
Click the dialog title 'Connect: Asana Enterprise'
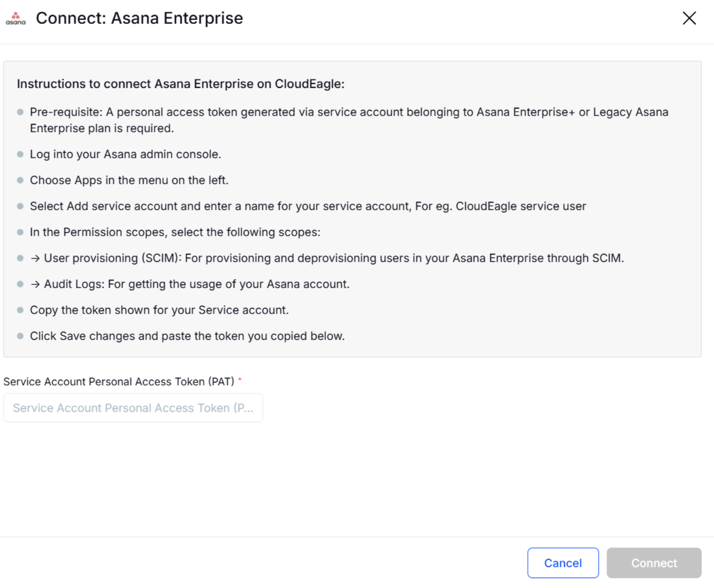point(140,18)
